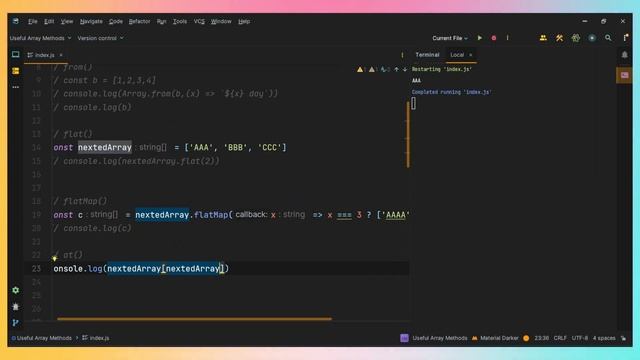Close the index.js editor tab
Image resolution: width=640 pixels, height=360 pixels.
(x=61, y=55)
